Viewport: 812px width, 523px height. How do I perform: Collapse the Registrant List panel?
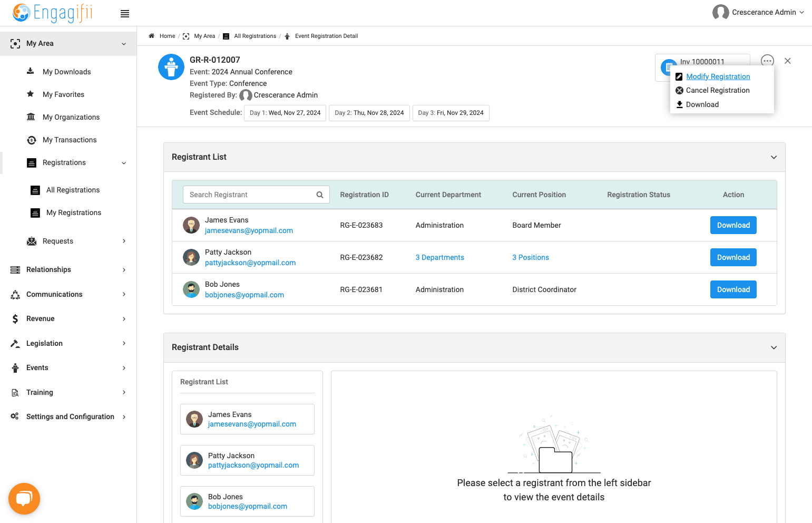(x=774, y=157)
